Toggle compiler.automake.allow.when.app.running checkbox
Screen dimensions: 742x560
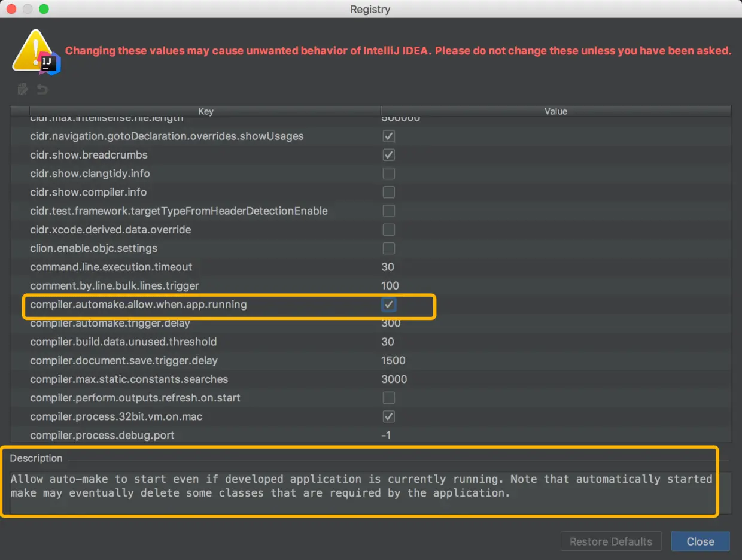[x=389, y=305]
